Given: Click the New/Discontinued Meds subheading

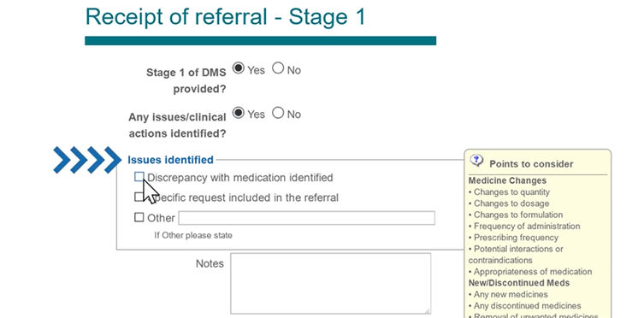Looking at the screenshot, I should point(519,283).
